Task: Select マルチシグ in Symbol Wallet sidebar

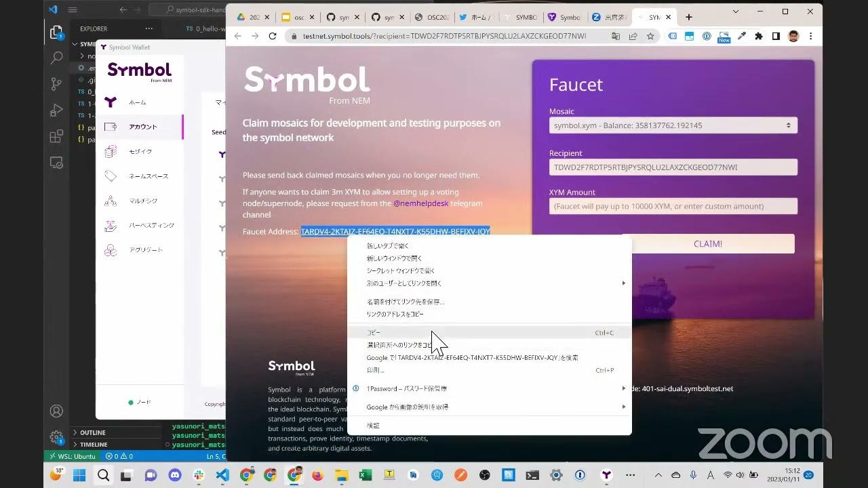Action: pyautogui.click(x=140, y=201)
